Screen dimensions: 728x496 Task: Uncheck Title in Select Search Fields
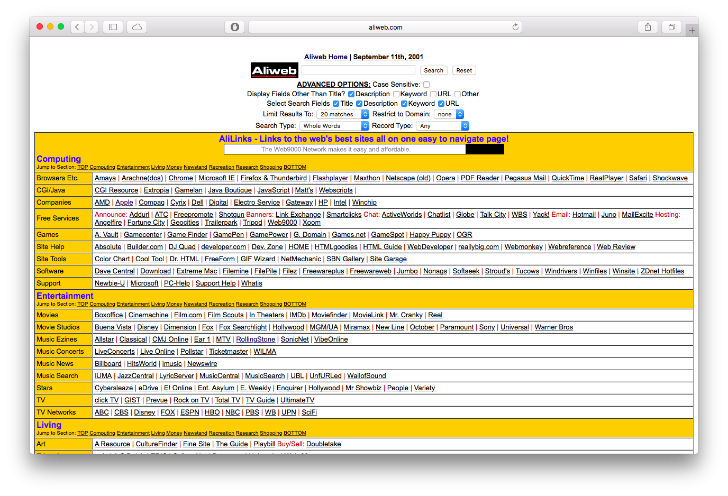336,103
